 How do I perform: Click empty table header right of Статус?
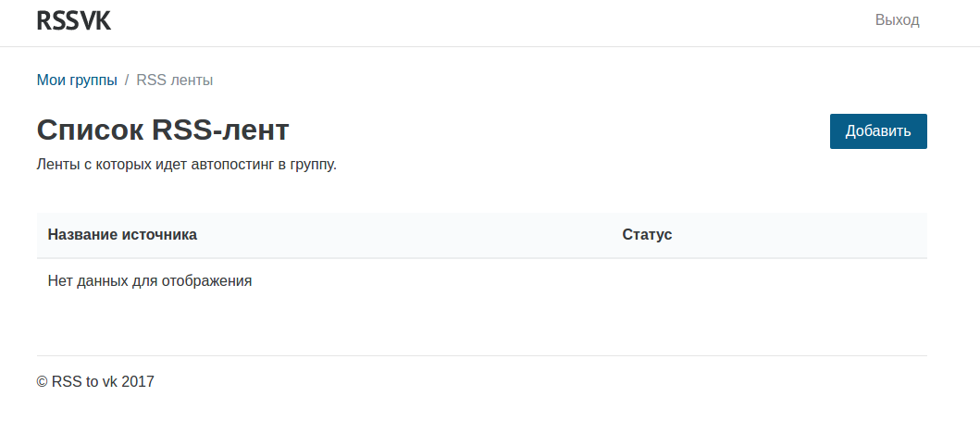[x=796, y=235]
